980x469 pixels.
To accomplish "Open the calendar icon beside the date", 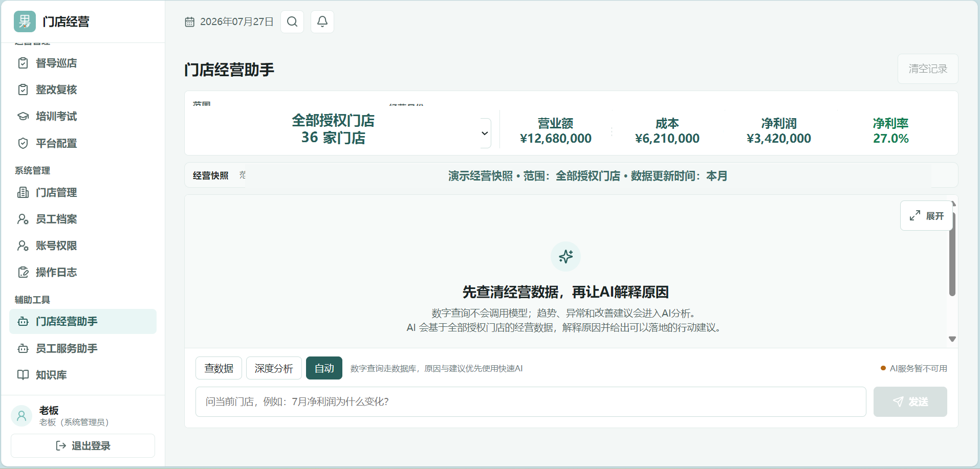I will [x=190, y=22].
